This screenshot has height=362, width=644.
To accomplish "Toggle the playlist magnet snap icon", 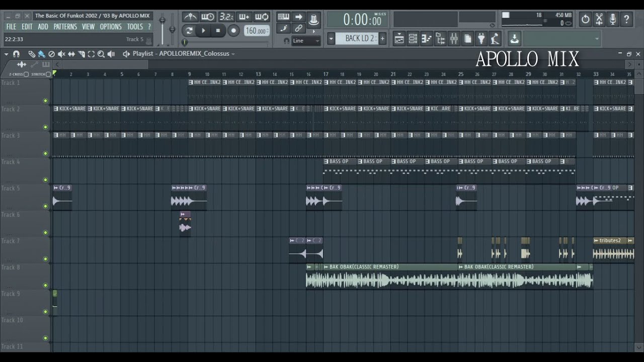I will pyautogui.click(x=16, y=54).
